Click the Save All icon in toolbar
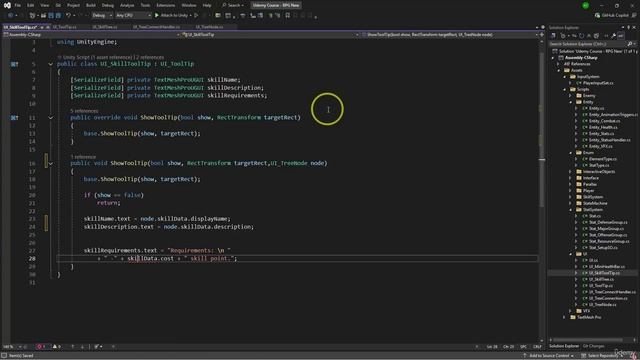Screen dimensions: 640x360 (x=58, y=16)
